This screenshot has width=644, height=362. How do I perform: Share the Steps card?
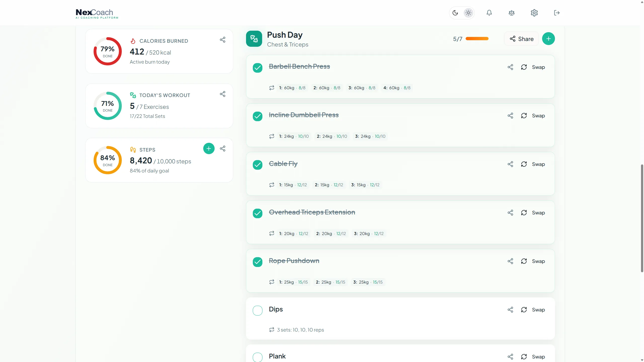pyautogui.click(x=223, y=149)
